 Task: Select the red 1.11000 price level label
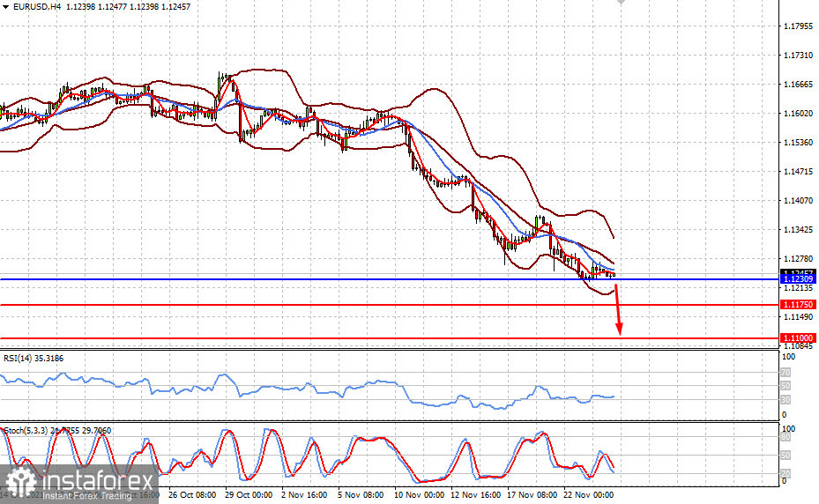pyautogui.click(x=798, y=337)
